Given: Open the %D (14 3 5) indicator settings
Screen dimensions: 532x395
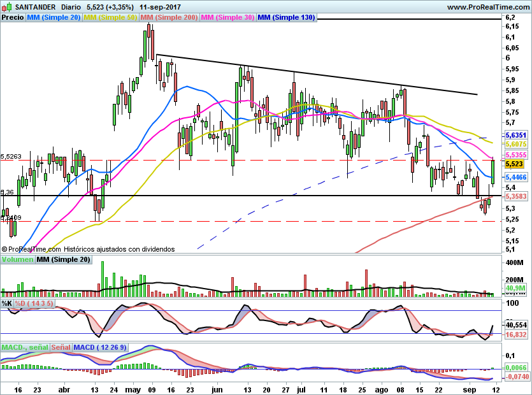Looking at the screenshot, I should [x=34, y=303].
